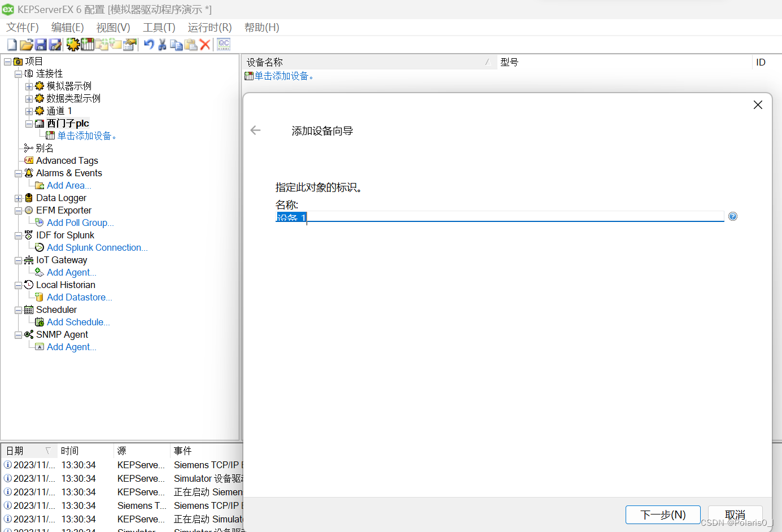Click the red Delete X icon
Image resolution: width=782 pixels, height=532 pixels.
[x=205, y=45]
